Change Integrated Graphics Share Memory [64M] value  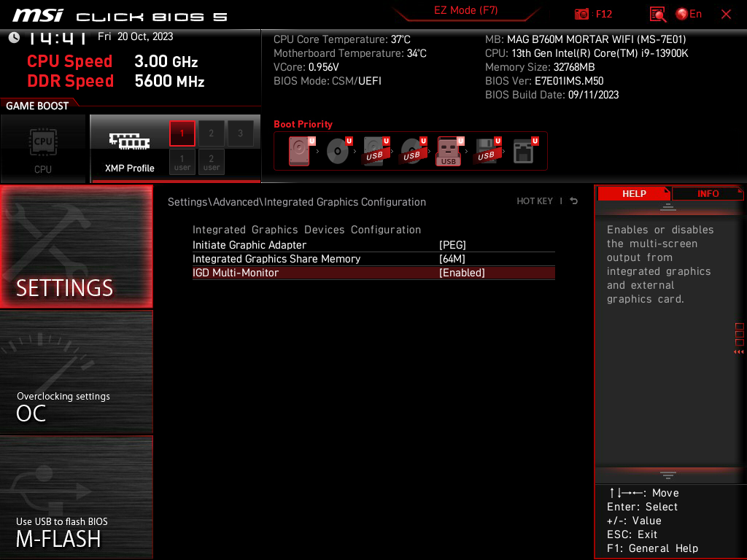click(x=452, y=259)
